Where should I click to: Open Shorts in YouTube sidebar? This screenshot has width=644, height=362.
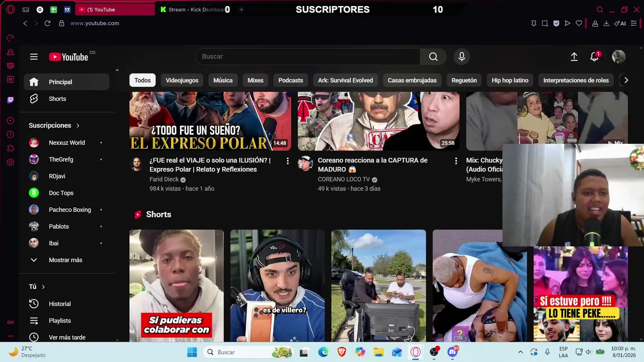pos(67,99)
